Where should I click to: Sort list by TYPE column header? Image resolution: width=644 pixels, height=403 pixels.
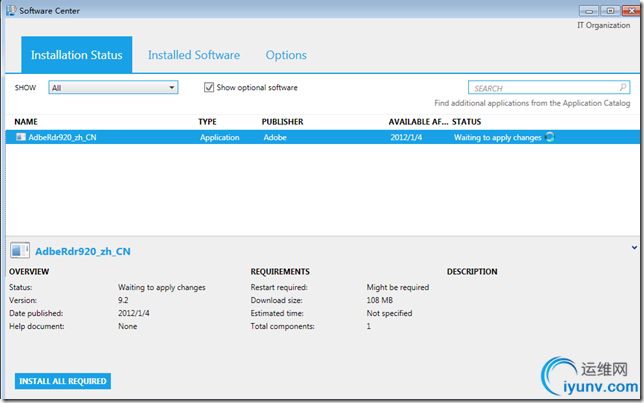[207, 122]
